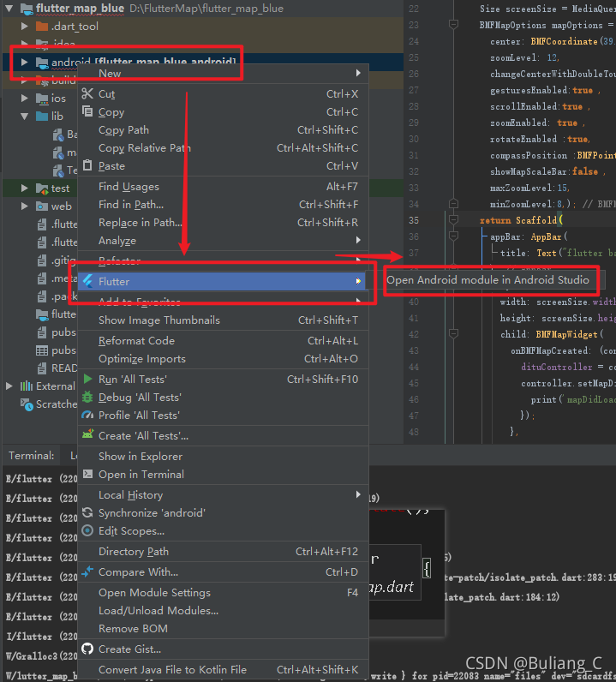Select Optimize Imports
Viewport: 616px width, 682px height.
coord(223,358)
